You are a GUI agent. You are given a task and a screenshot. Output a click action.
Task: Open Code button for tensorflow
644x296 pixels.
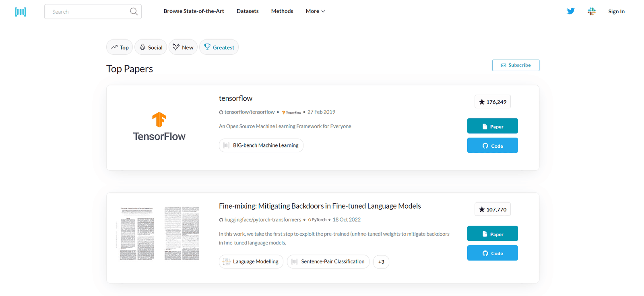click(x=493, y=145)
